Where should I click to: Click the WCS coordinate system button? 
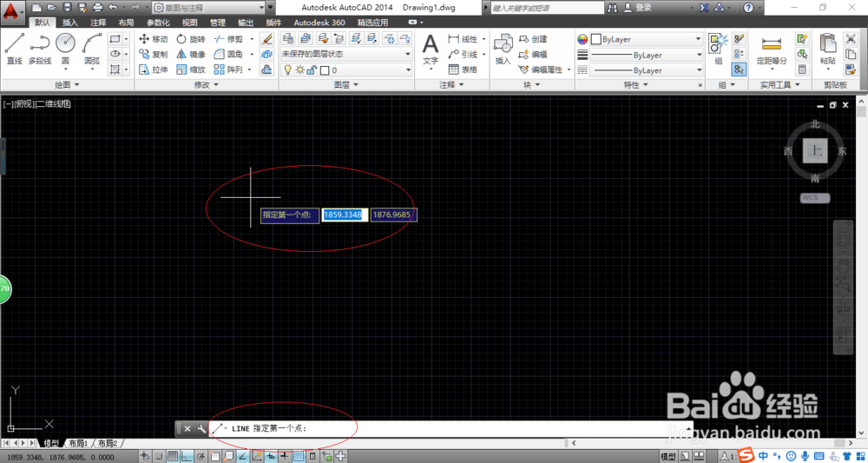point(814,198)
